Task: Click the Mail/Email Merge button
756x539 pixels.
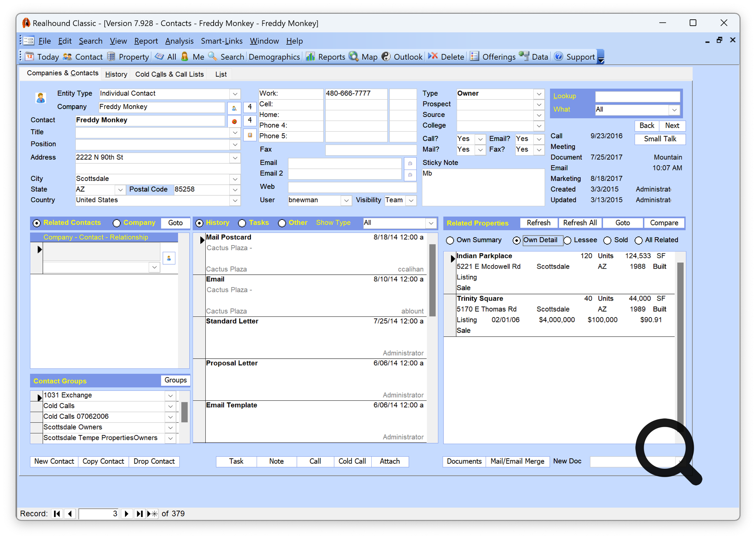Action: pyautogui.click(x=517, y=461)
